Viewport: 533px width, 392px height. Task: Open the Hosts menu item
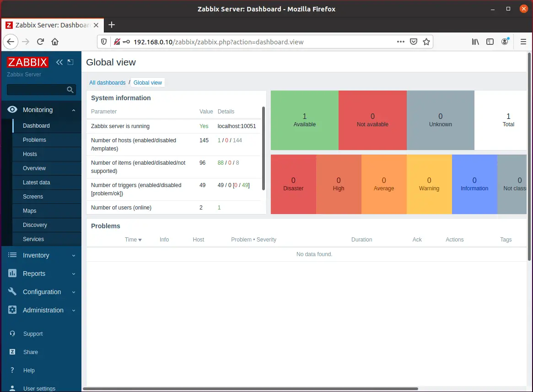pos(47,154)
